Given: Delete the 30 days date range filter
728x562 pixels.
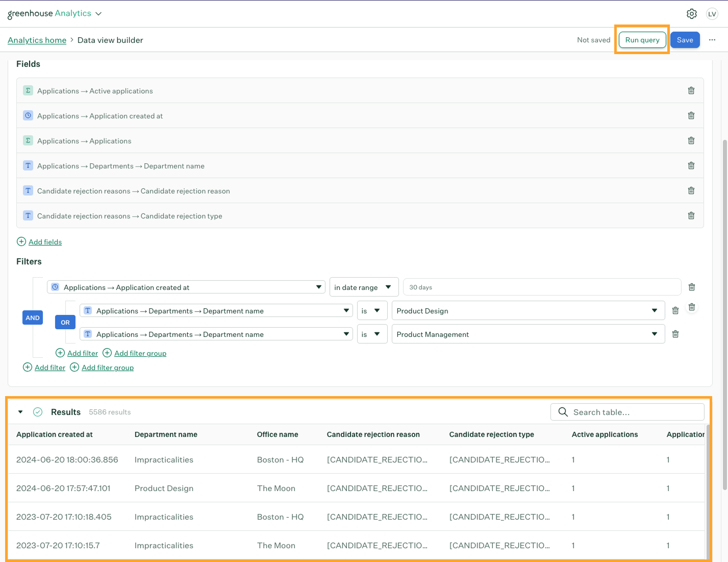Looking at the screenshot, I should (692, 287).
